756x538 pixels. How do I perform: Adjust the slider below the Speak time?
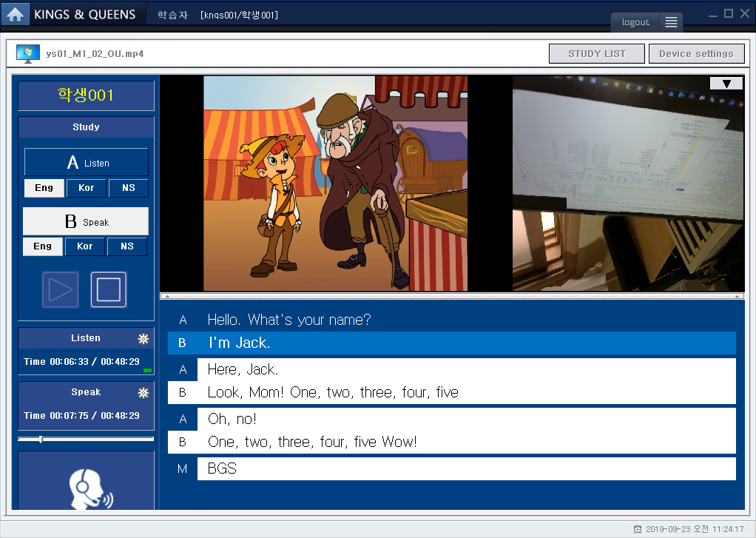coord(86,439)
